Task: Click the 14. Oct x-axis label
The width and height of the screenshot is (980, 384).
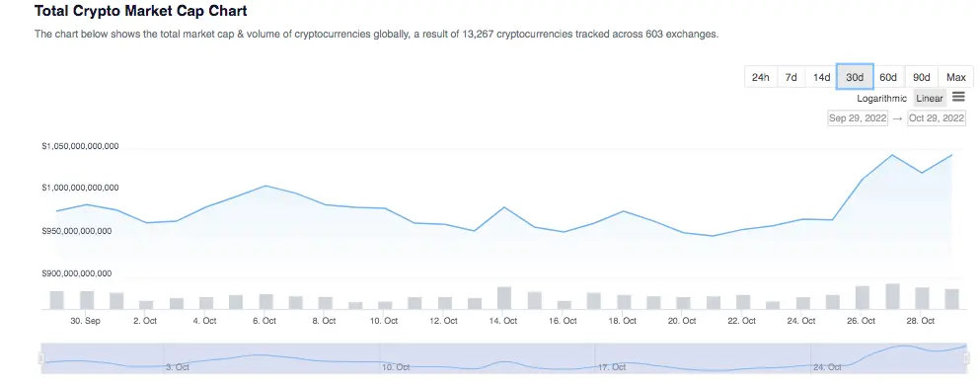Action: click(503, 321)
